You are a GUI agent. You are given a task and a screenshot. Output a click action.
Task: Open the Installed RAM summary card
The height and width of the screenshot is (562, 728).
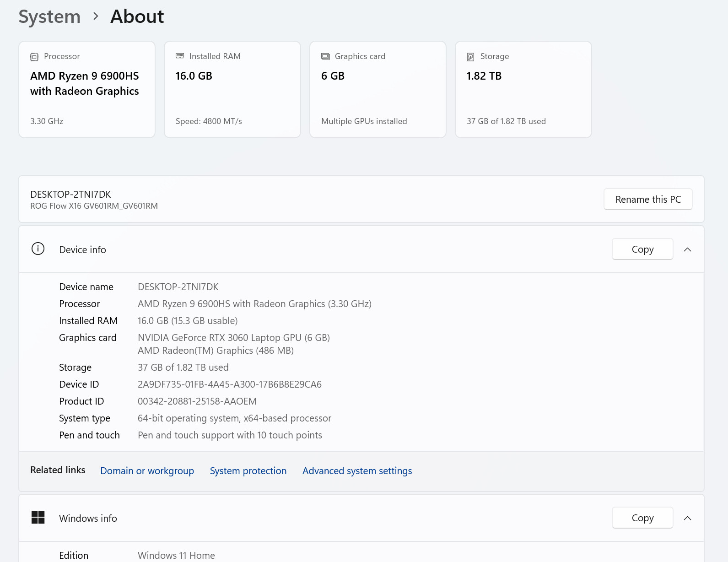(x=232, y=89)
